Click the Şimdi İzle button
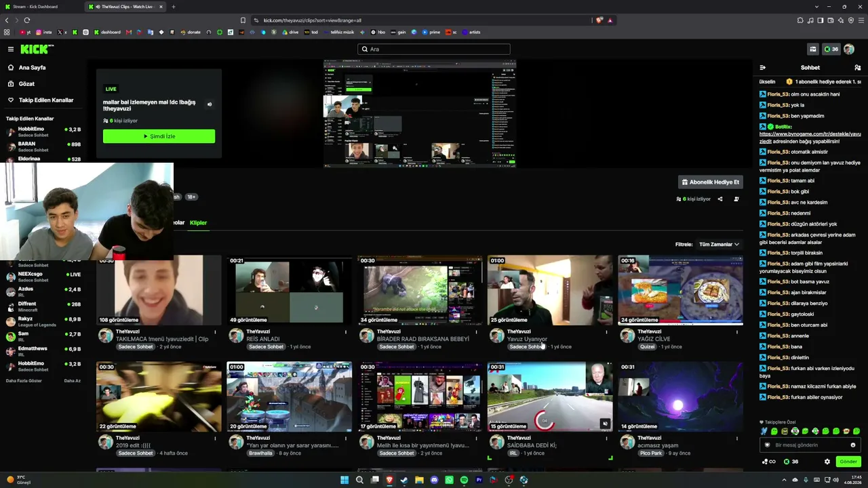Screen dimensions: 868x488 tap(159, 136)
